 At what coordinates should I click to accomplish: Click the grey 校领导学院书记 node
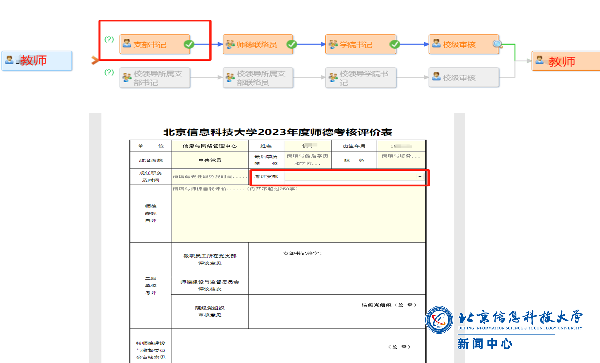point(361,78)
